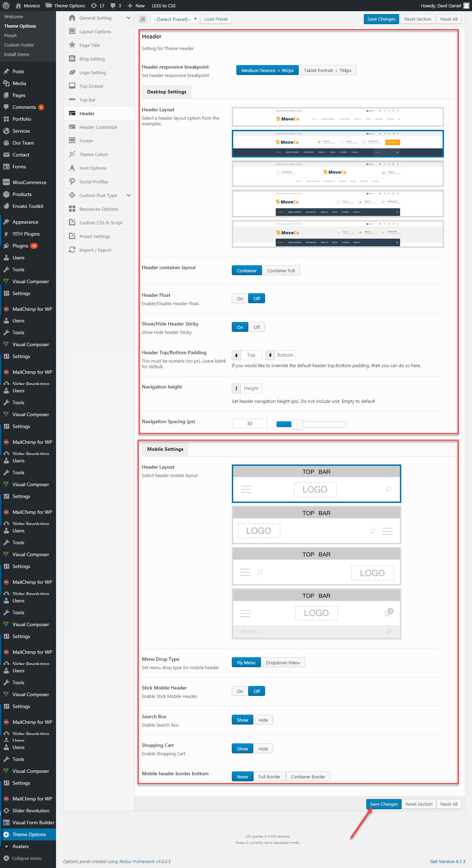Open the Visual Form Builder menu
This screenshot has height=868, width=472.
click(28, 822)
